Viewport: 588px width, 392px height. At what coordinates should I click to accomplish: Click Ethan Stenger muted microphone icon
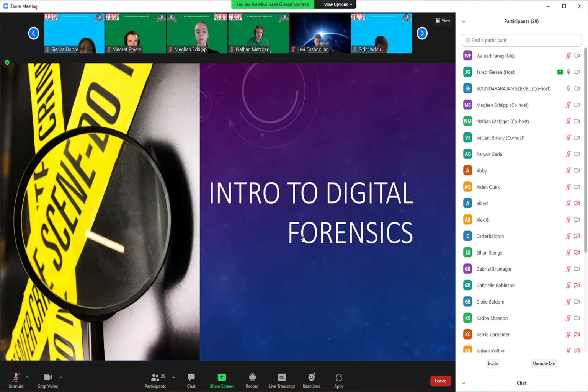pos(568,253)
